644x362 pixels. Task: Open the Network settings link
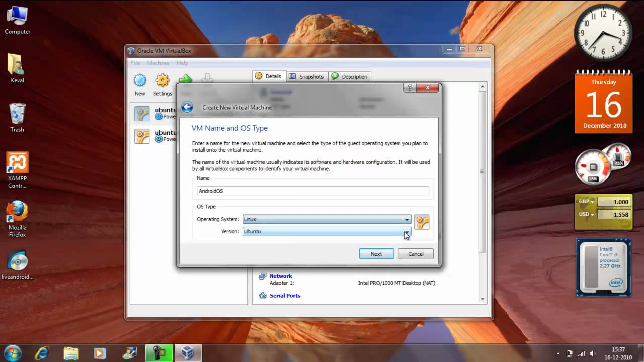281,276
